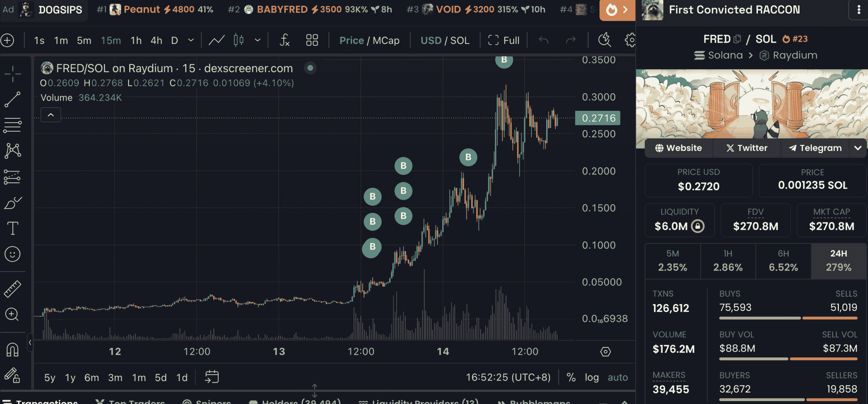Open the Fibonacci retracement tools
This screenshot has width=868, height=404.
[x=13, y=125]
